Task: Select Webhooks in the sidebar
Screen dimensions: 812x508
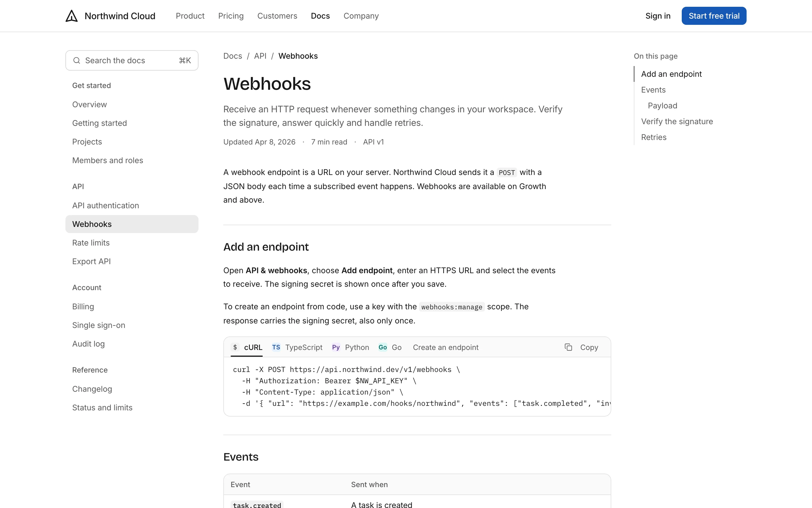Action: [x=132, y=224]
